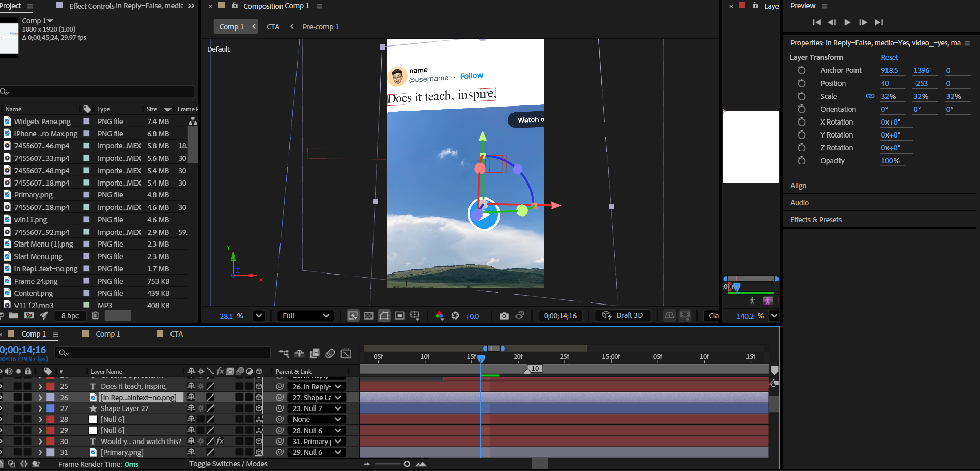Click the Position stopwatch in Properties
This screenshot has height=471, width=980.
pyautogui.click(x=801, y=83)
